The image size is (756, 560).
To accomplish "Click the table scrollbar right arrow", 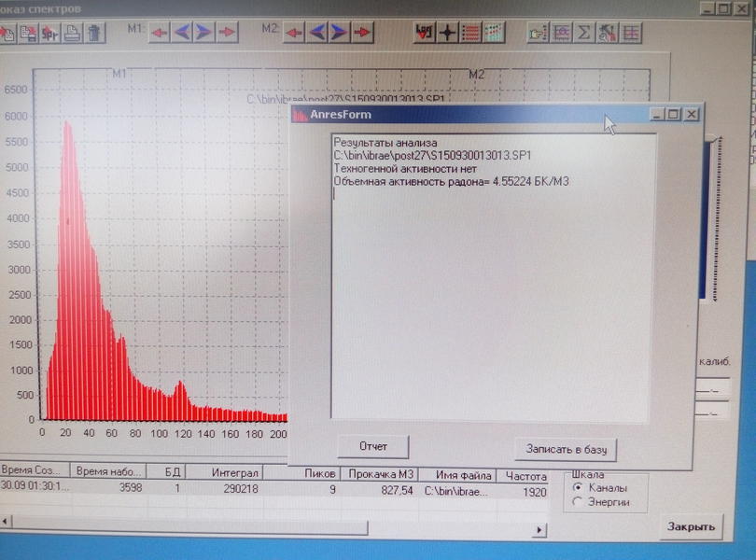I will (x=539, y=530).
